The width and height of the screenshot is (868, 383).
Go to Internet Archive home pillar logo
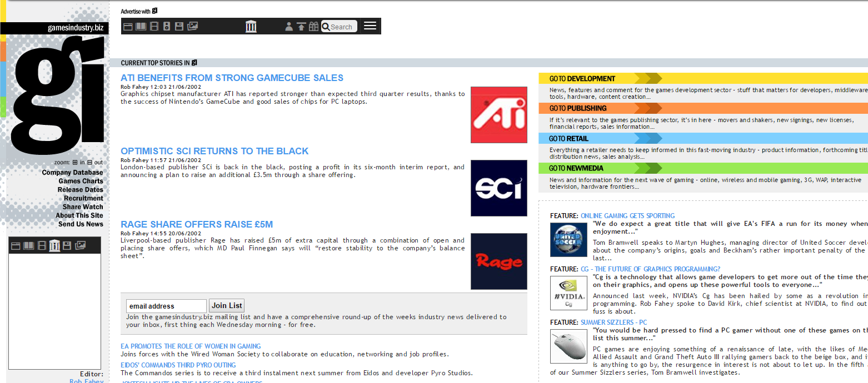[251, 26]
